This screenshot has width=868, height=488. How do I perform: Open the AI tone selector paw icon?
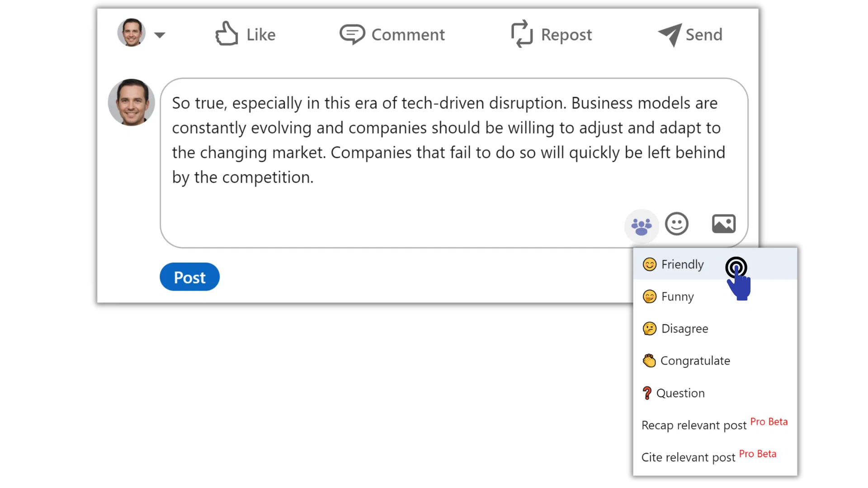point(642,225)
